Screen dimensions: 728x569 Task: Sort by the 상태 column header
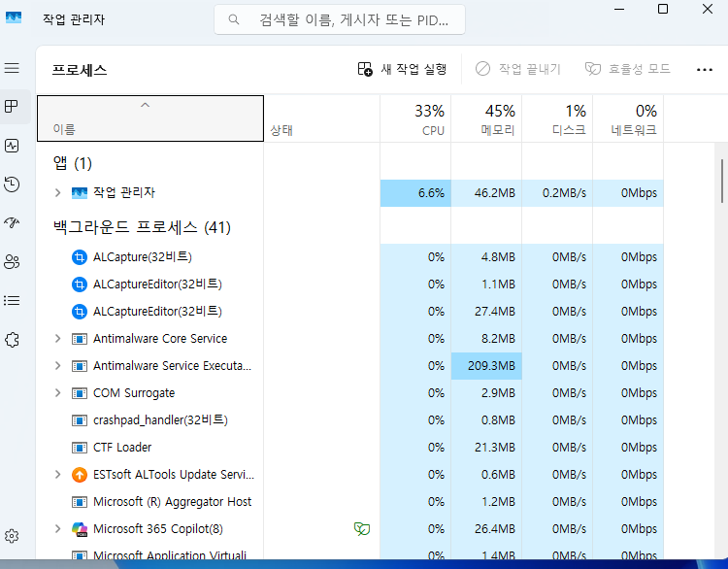(x=321, y=118)
